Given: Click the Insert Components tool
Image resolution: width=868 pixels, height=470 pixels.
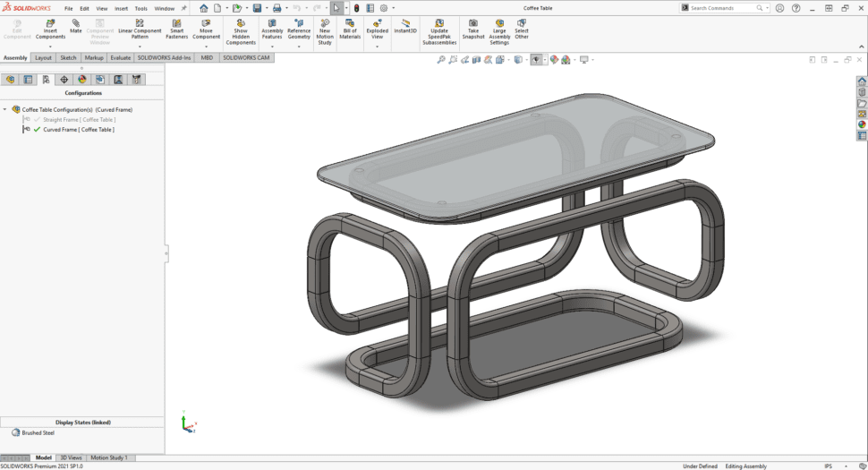Looking at the screenshot, I should [50, 29].
